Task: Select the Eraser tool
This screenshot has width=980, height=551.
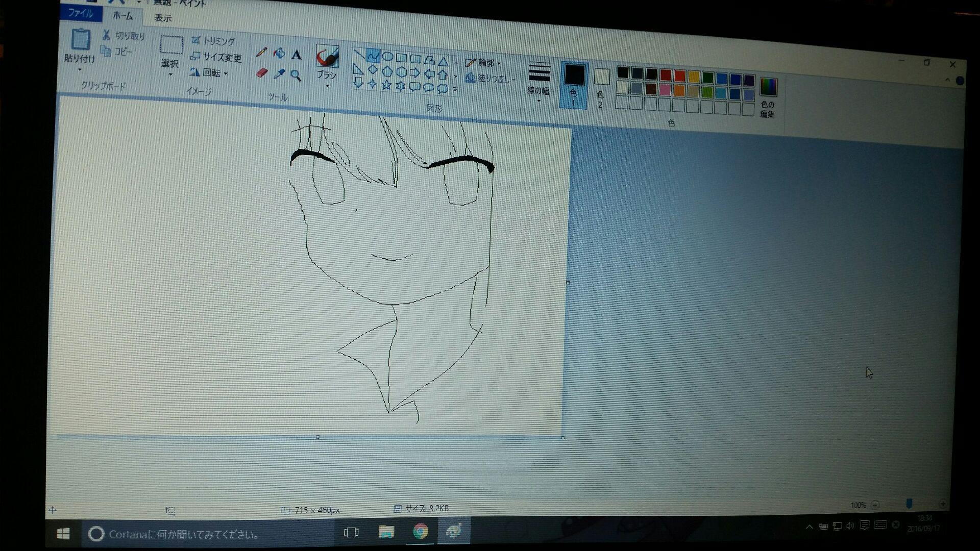Action: (x=261, y=73)
